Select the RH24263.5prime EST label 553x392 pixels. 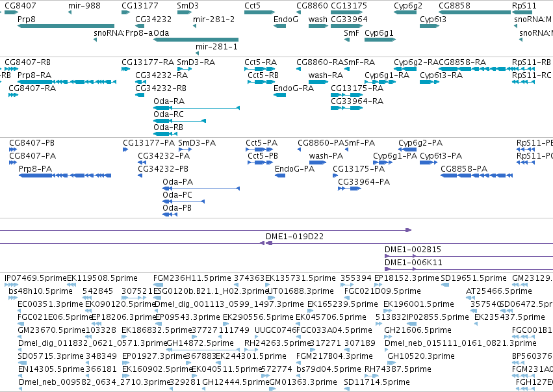277,343
